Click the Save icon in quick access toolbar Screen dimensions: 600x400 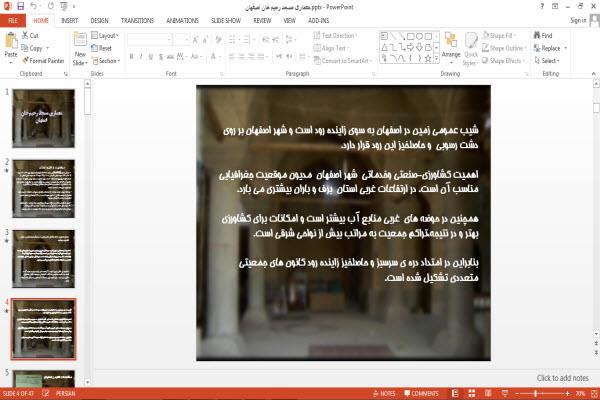(x=20, y=6)
